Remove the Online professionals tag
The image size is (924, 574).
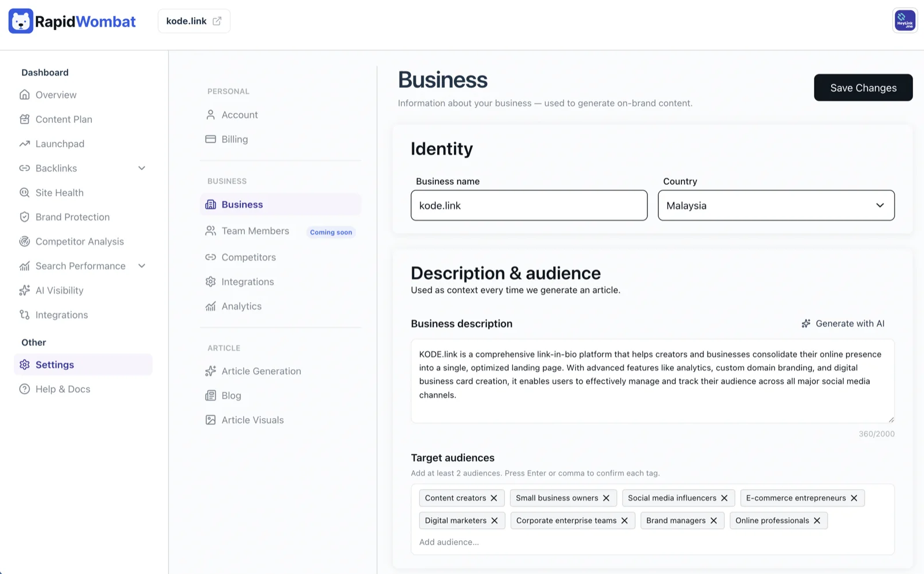coord(817,520)
